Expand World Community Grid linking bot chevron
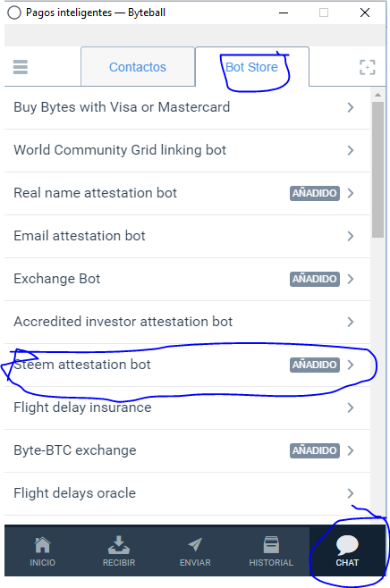Screen dimensions: 390x588 pos(351,150)
